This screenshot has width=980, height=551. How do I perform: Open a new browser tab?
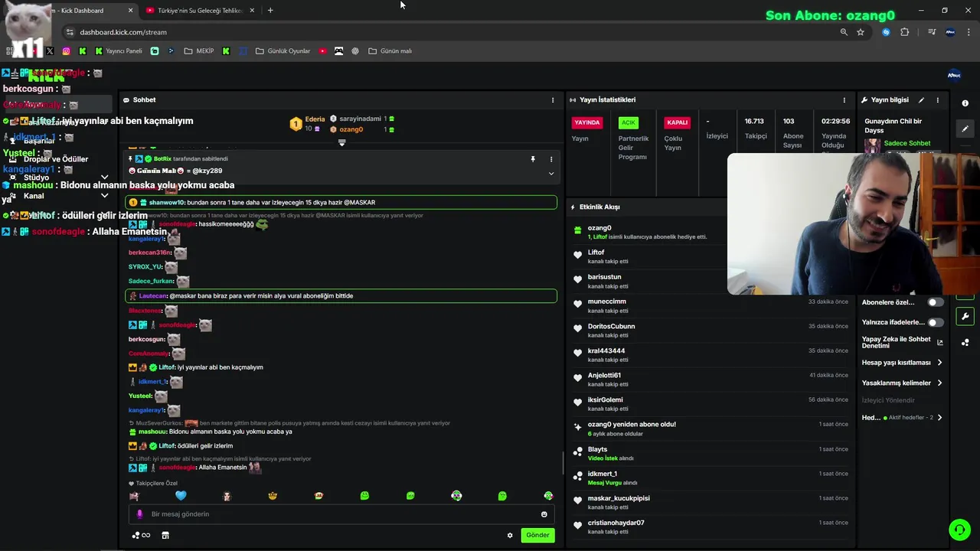(x=270, y=11)
